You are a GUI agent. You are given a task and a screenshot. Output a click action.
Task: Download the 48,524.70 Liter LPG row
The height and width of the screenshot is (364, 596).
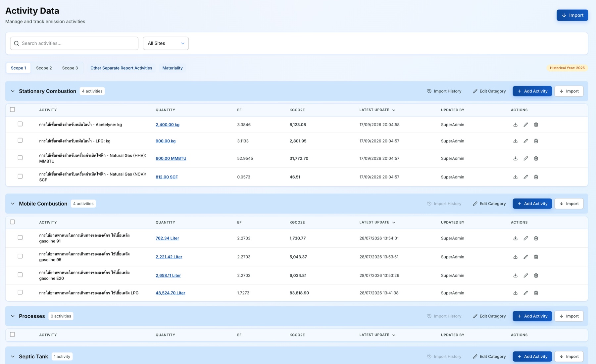[x=515, y=293]
